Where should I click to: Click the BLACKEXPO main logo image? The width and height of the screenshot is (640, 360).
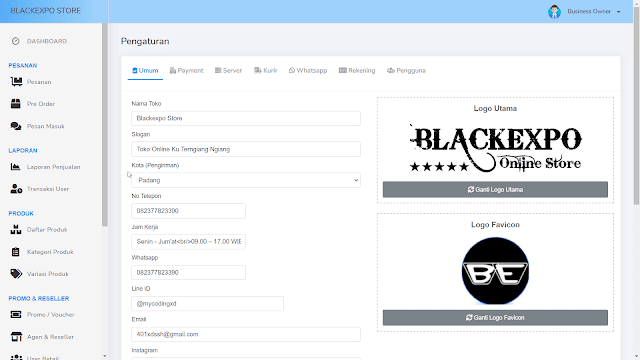tap(495, 148)
